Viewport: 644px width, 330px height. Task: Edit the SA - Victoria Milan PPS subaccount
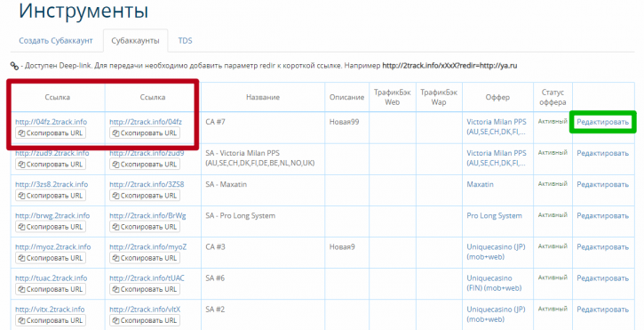coord(602,153)
